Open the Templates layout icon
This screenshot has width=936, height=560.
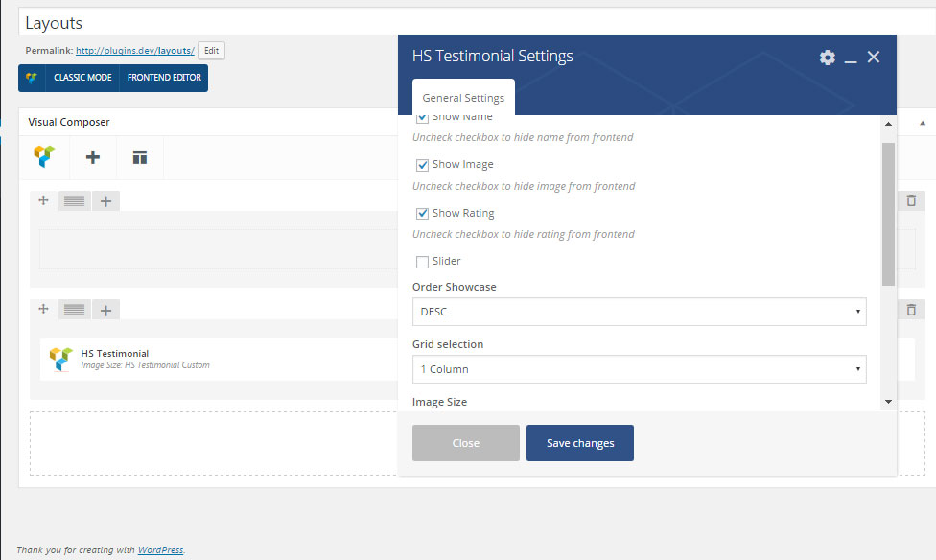pos(140,157)
